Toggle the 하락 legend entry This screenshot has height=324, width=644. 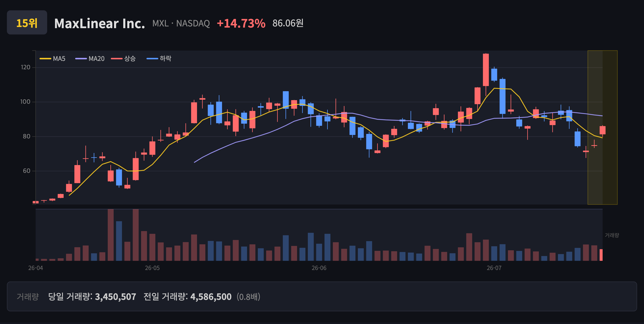[159, 59]
